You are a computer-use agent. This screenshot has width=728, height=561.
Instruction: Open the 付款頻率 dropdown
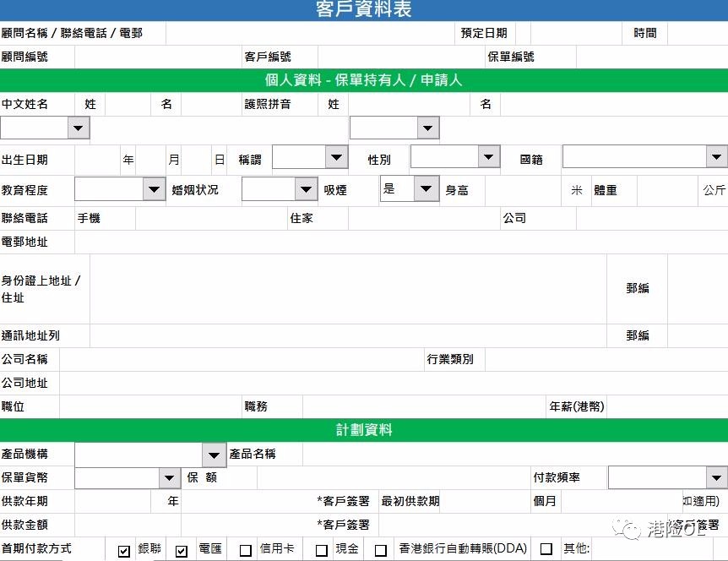[716, 477]
